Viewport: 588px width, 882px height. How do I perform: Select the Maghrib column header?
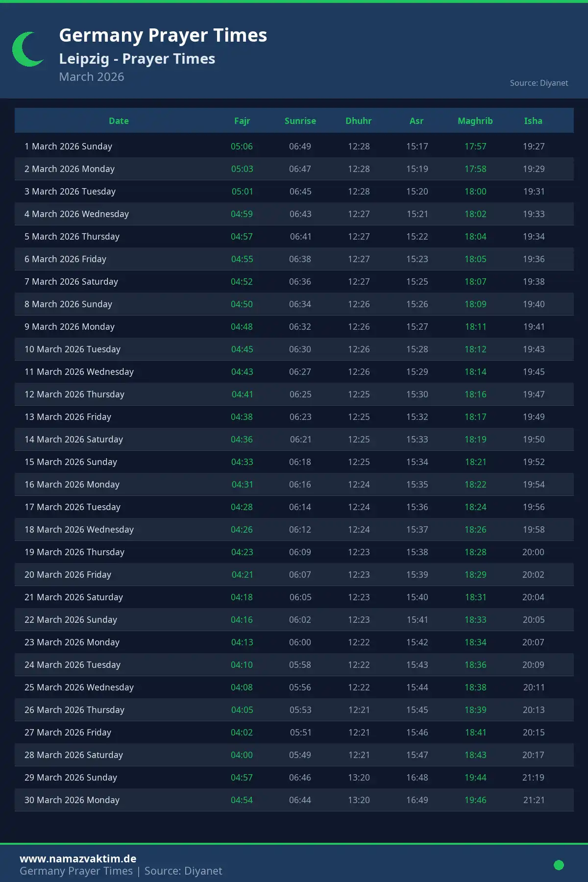(x=475, y=121)
